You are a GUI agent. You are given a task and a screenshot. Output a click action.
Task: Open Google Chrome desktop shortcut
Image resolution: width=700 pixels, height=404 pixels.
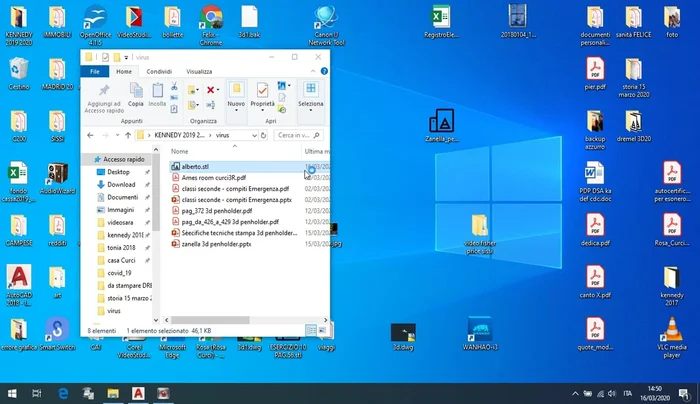(211, 18)
